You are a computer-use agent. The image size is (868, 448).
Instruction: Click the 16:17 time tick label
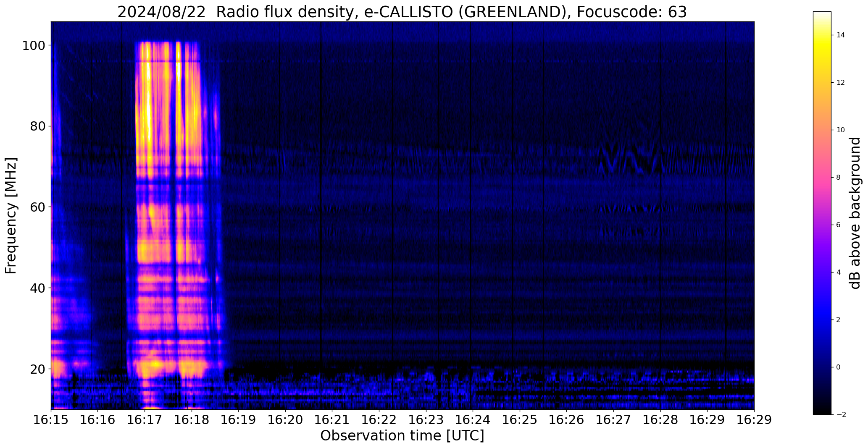click(145, 419)
